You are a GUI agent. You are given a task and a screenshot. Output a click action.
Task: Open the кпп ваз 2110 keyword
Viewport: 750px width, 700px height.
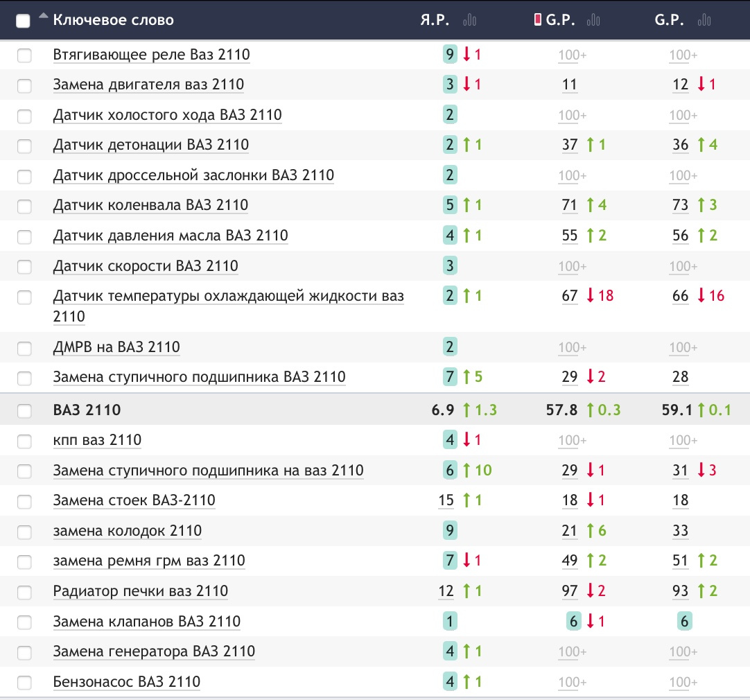click(97, 440)
